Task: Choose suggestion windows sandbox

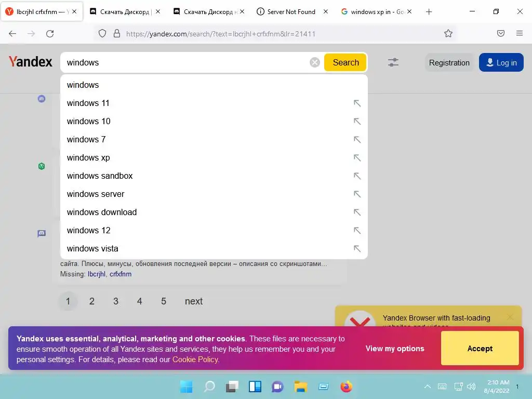Action: tap(214, 176)
